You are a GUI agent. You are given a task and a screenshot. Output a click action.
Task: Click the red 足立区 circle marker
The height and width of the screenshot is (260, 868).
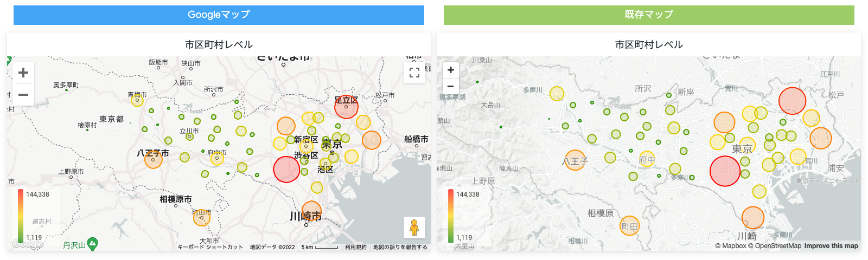click(346, 107)
